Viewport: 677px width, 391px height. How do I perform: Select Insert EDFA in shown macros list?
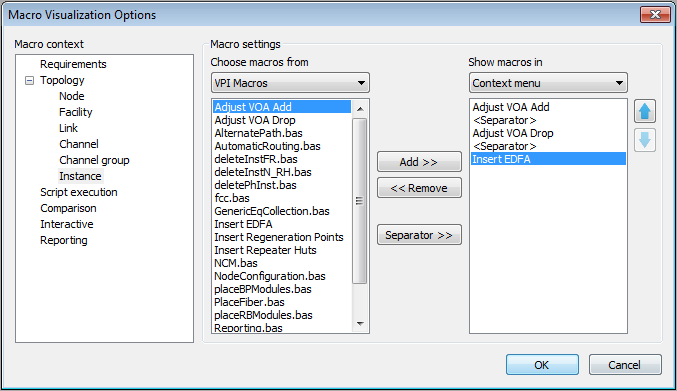click(x=548, y=159)
